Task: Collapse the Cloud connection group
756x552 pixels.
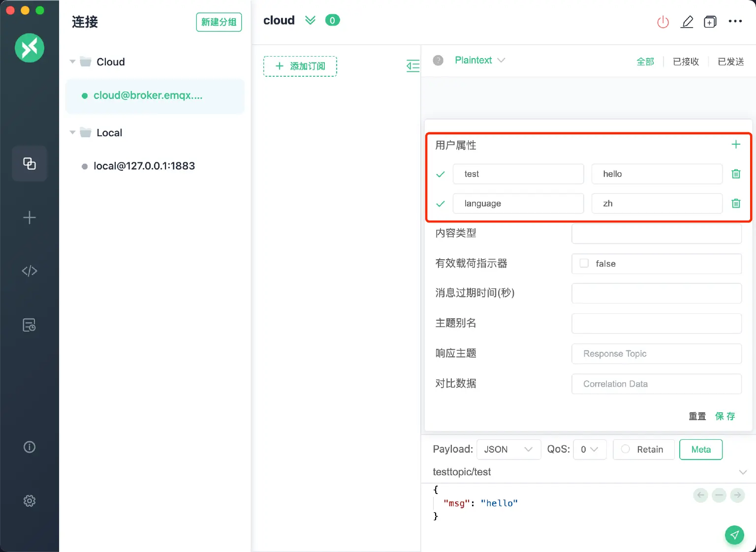Action: click(72, 61)
